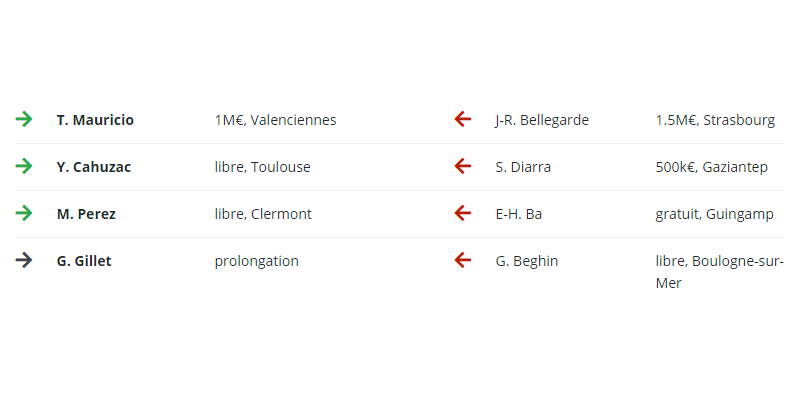Select player name T. Mauricio
800x400 pixels.
tap(95, 120)
